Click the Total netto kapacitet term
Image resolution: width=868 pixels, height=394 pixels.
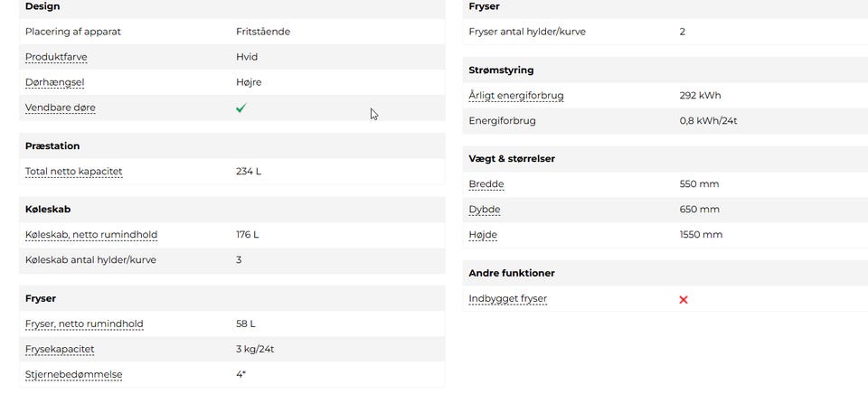click(x=73, y=171)
